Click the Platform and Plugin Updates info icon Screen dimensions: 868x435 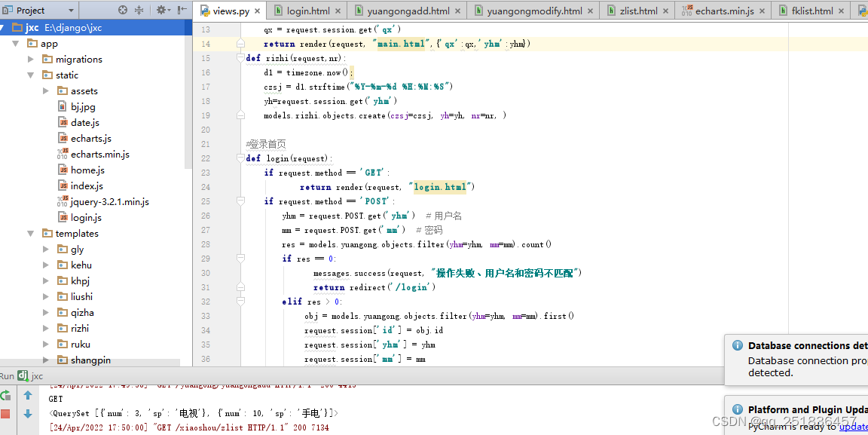click(x=738, y=409)
